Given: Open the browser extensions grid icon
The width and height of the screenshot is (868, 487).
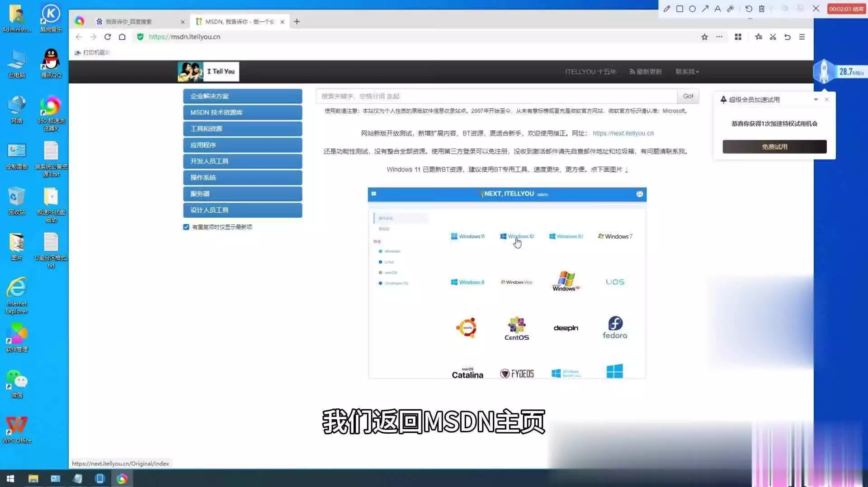Looking at the screenshot, I should click(x=738, y=37).
